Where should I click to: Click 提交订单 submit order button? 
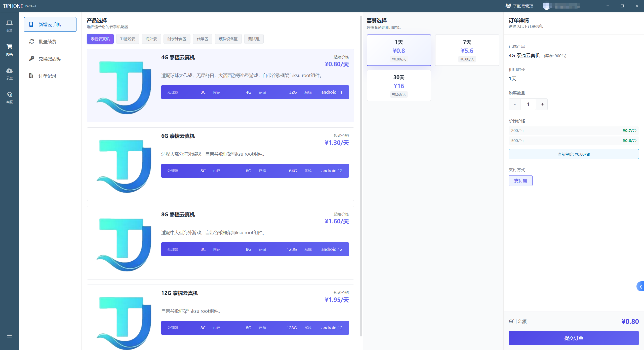tap(574, 338)
